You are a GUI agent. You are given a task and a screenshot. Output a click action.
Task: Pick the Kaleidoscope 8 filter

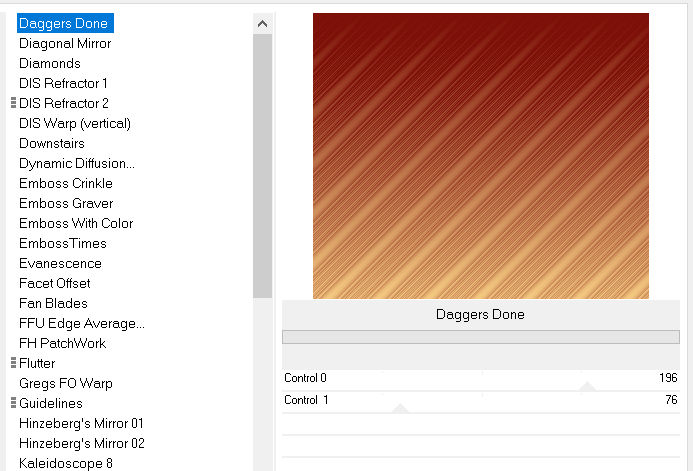[x=66, y=463]
